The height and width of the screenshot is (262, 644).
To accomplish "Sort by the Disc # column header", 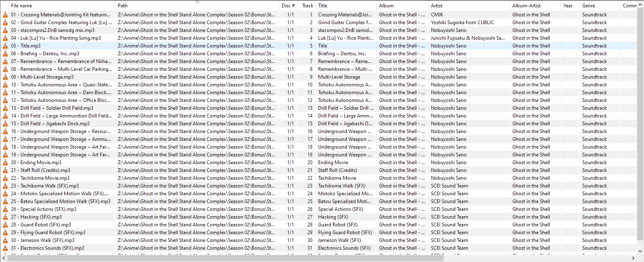I will pos(289,6).
